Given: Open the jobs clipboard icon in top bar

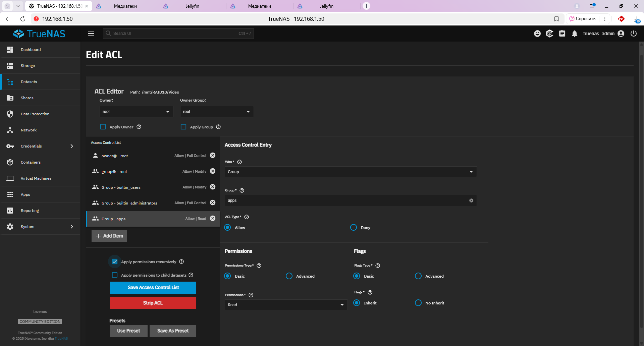Looking at the screenshot, I should (x=562, y=34).
